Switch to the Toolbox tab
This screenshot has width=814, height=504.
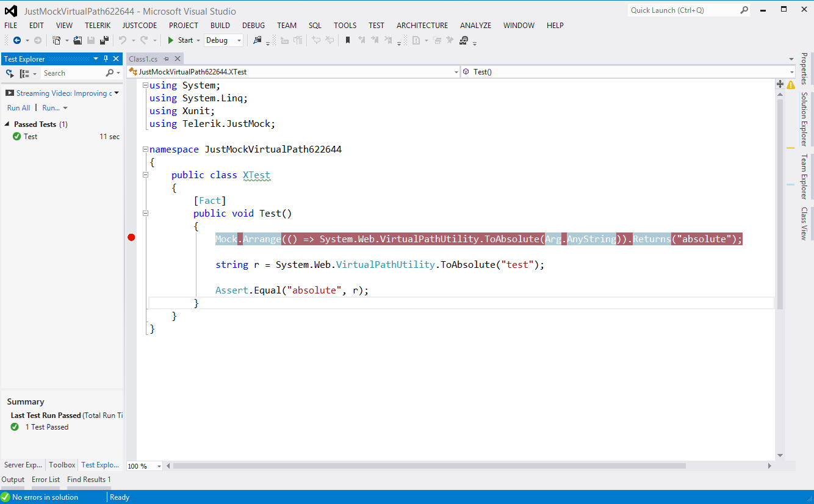click(62, 465)
